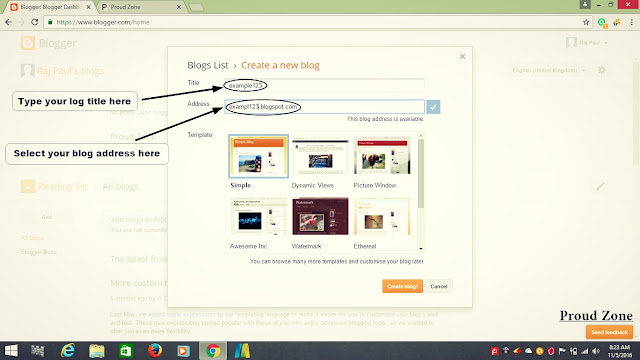This screenshot has width=640, height=360.
Task: Open the English (United Kingdom) language dropdown
Action: point(549,70)
